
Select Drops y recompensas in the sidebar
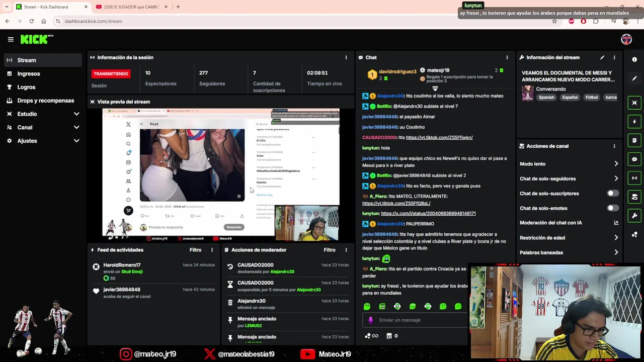(43, 101)
